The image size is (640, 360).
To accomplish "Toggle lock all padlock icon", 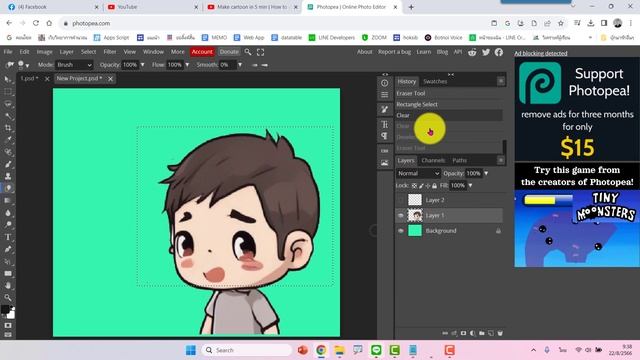I will (x=434, y=186).
